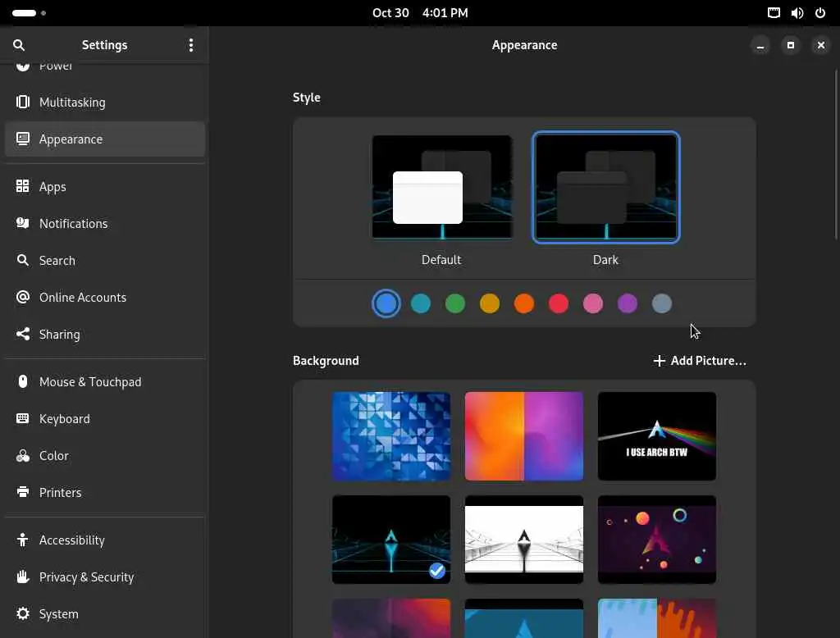Open the Settings three-dot menu
840x638 pixels.
click(x=190, y=45)
